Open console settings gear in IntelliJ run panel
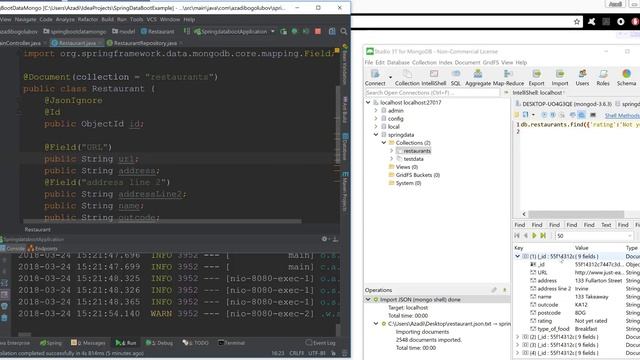This screenshot has height=360, width=640. [x=324, y=239]
